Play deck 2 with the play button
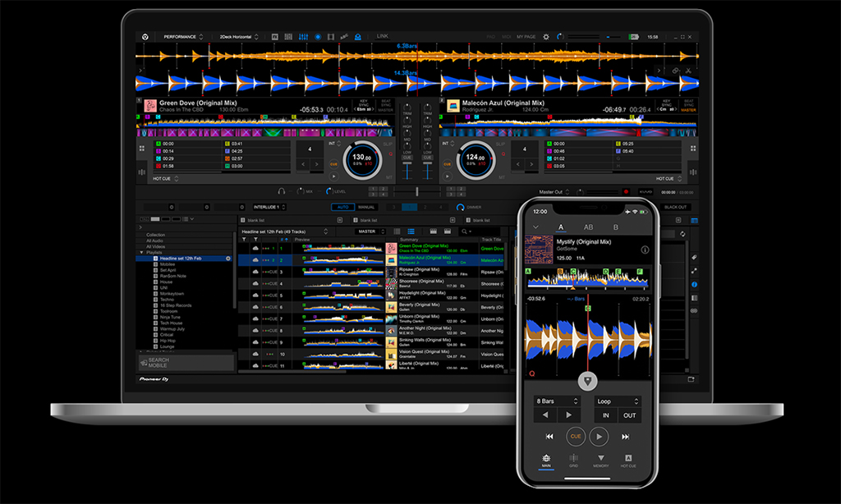Image resolution: width=841 pixels, height=504 pixels. pyautogui.click(x=448, y=176)
